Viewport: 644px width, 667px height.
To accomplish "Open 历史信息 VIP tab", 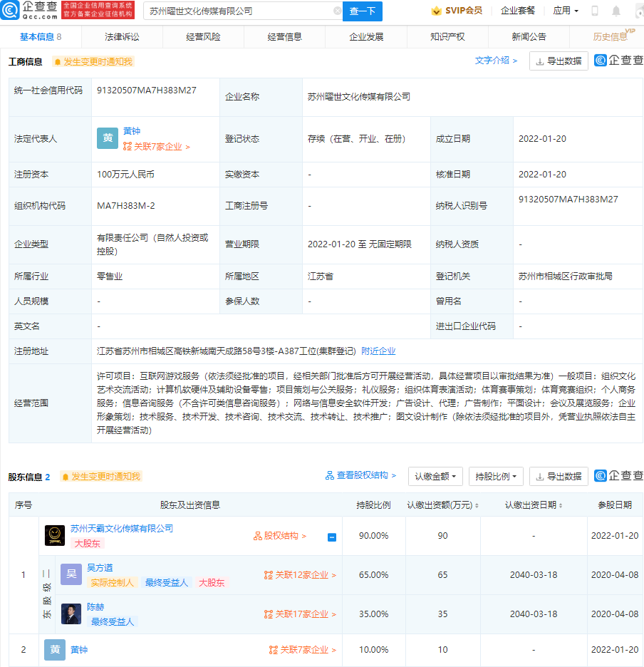I will point(611,37).
